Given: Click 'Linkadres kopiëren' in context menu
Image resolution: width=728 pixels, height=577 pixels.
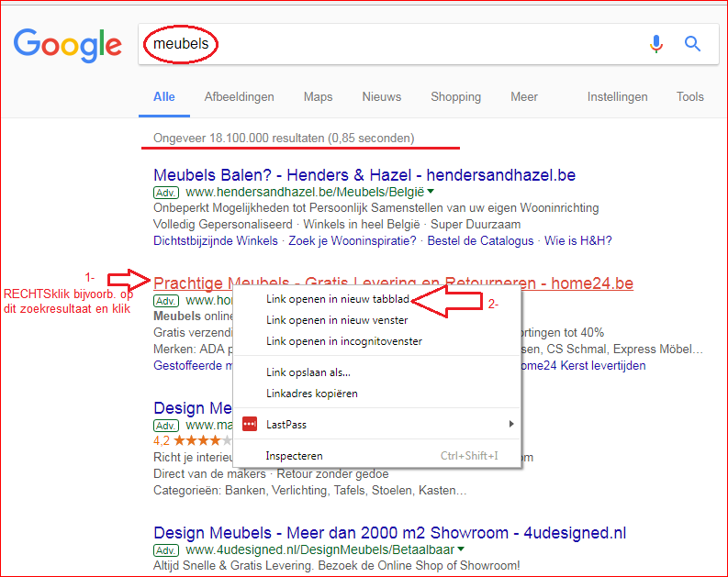Looking at the screenshot, I should 311,394.
